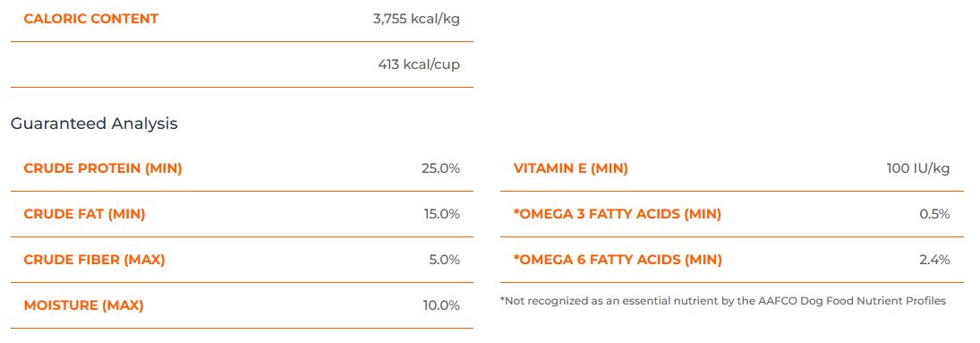Select the Omega 3 Fatty Acids label
The image size is (980, 343).
click(x=617, y=214)
